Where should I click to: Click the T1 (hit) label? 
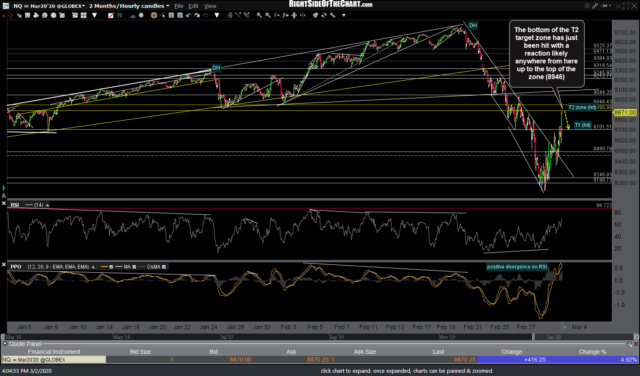click(x=583, y=125)
